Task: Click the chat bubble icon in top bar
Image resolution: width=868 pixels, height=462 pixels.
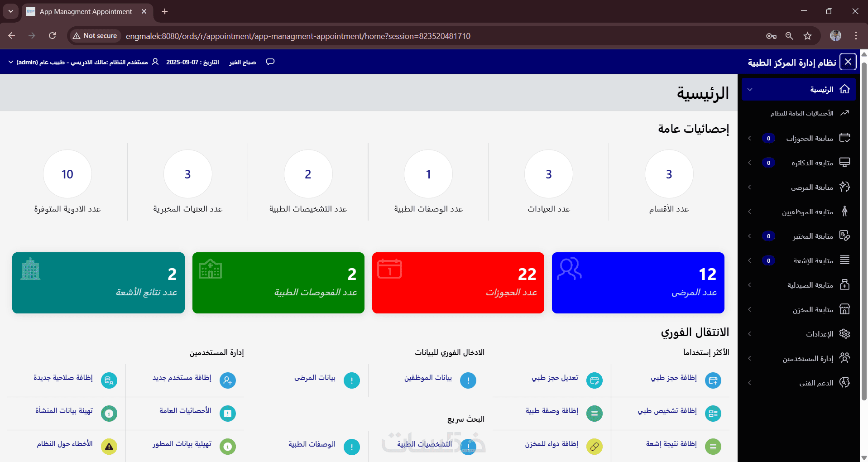Action: click(270, 62)
